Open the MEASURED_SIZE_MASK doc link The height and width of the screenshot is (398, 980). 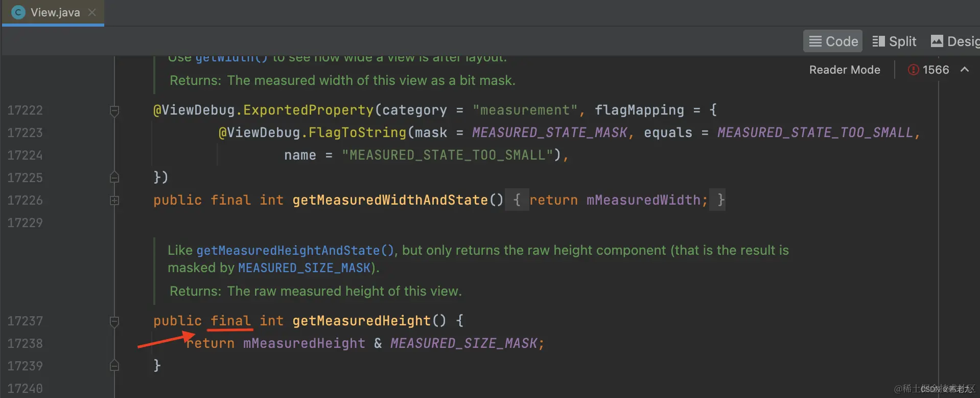tap(304, 268)
